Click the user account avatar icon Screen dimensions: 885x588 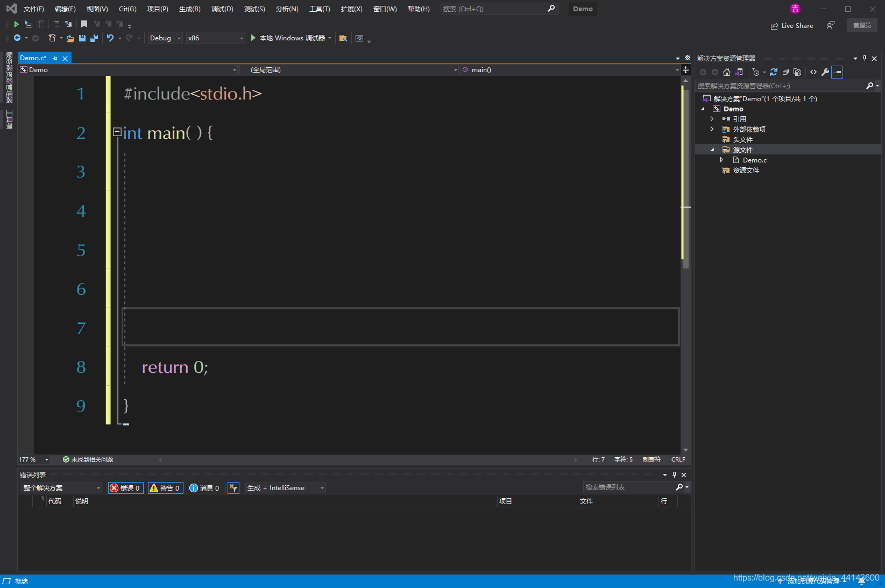(795, 9)
